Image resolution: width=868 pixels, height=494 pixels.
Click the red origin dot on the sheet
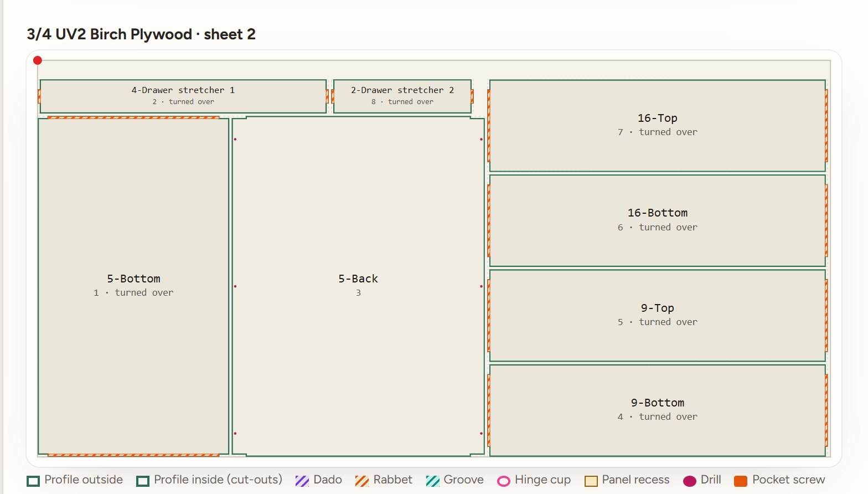tap(38, 60)
